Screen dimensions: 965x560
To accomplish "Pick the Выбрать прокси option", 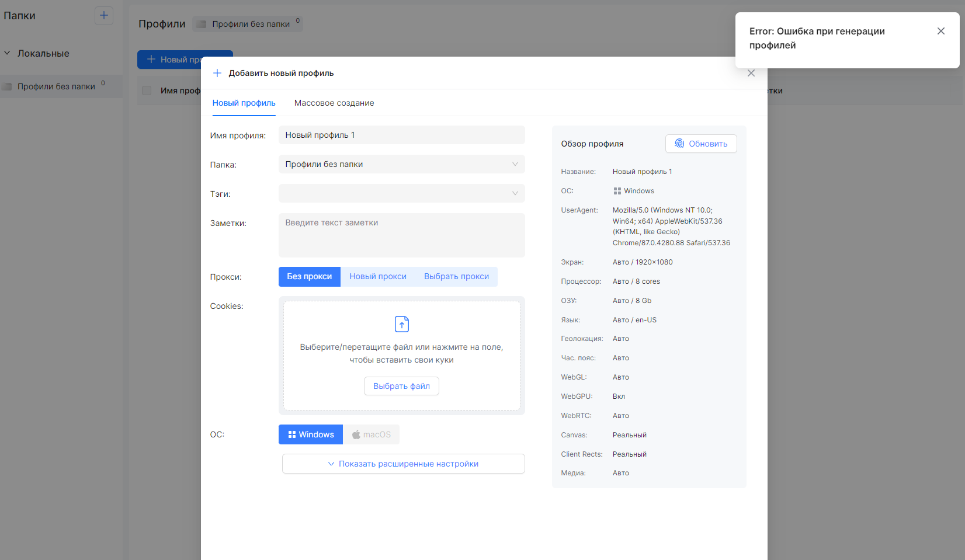I will tap(456, 277).
